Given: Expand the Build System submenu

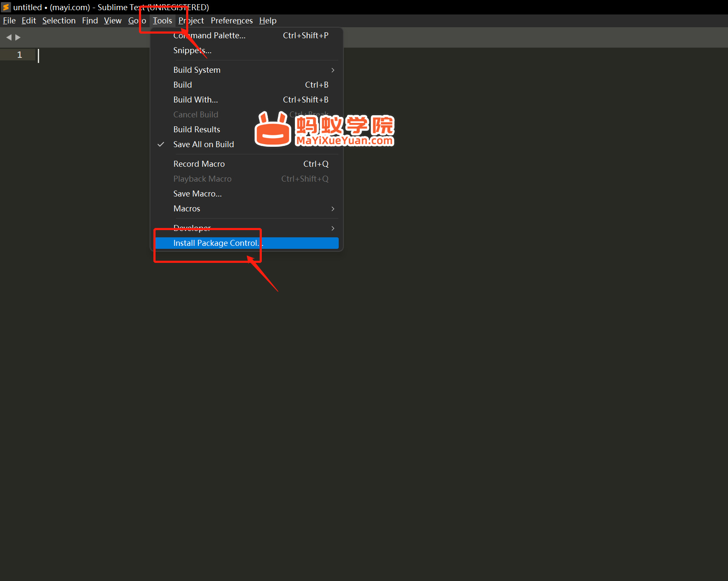Looking at the screenshot, I should tap(246, 70).
